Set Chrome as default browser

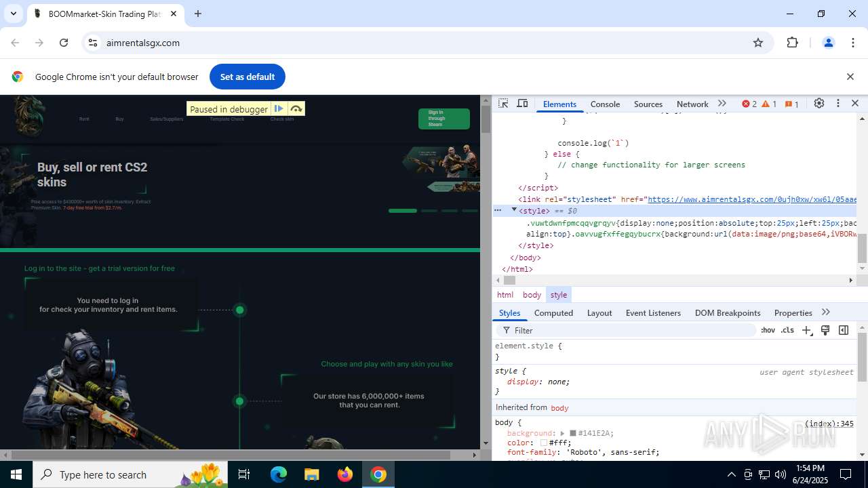click(x=247, y=77)
